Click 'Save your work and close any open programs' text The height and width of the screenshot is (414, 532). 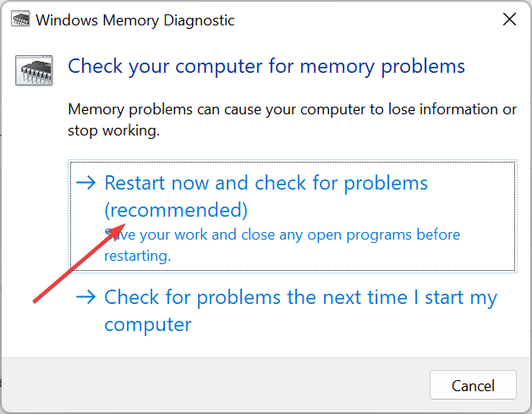click(282, 235)
